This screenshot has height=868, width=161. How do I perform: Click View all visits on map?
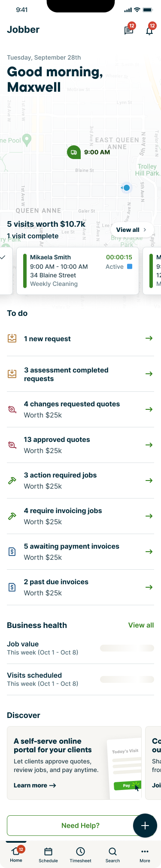click(x=131, y=230)
